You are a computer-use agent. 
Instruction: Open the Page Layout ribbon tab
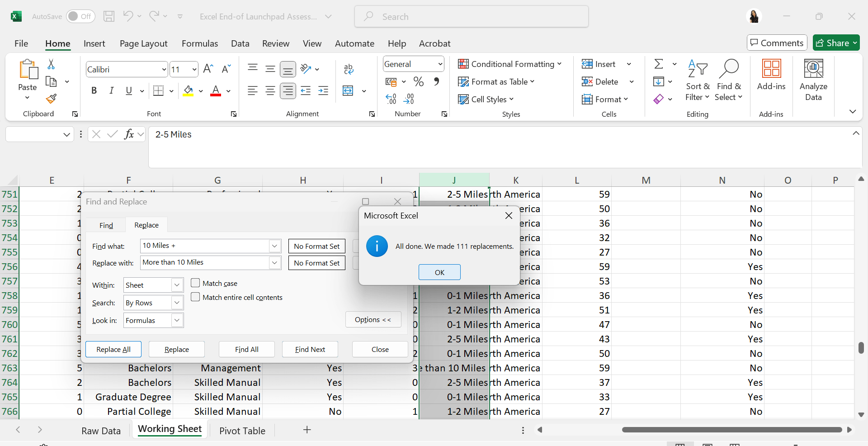click(x=143, y=43)
